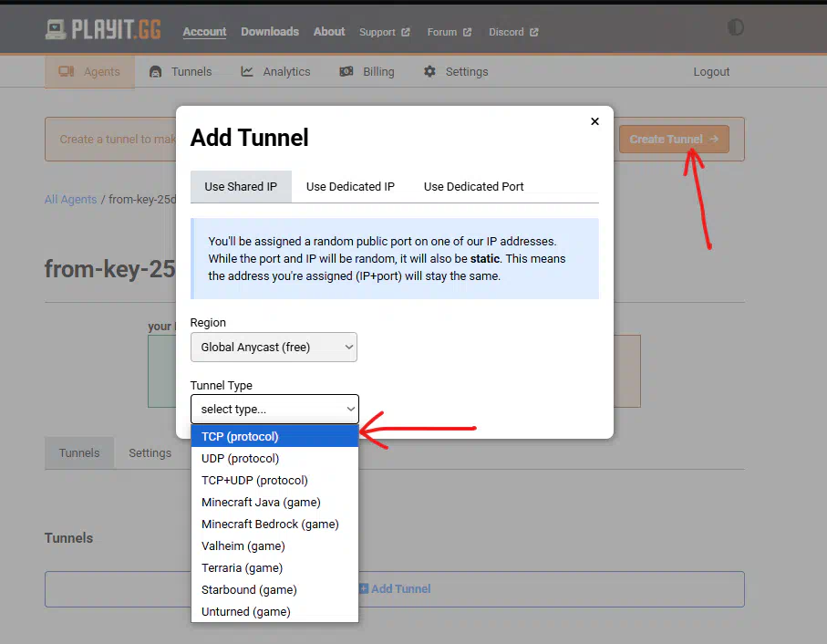827x644 pixels.
Task: Open the Analytics navigation item
Action: tap(276, 72)
